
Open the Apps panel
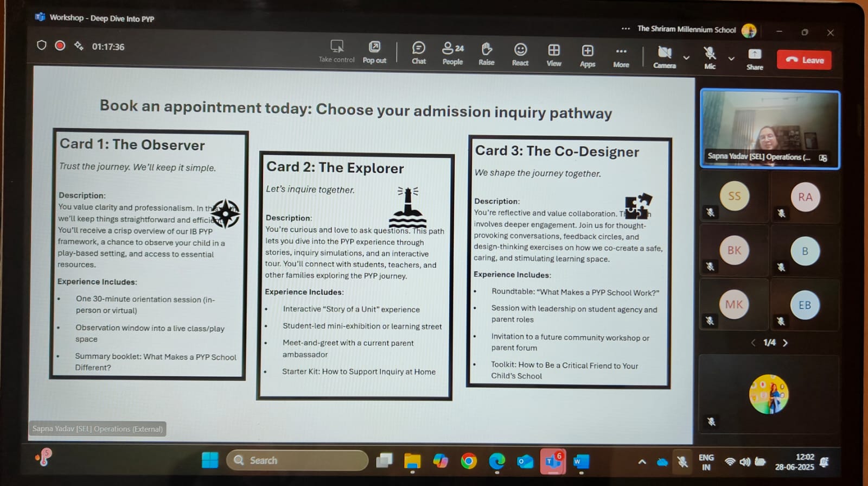pos(588,55)
